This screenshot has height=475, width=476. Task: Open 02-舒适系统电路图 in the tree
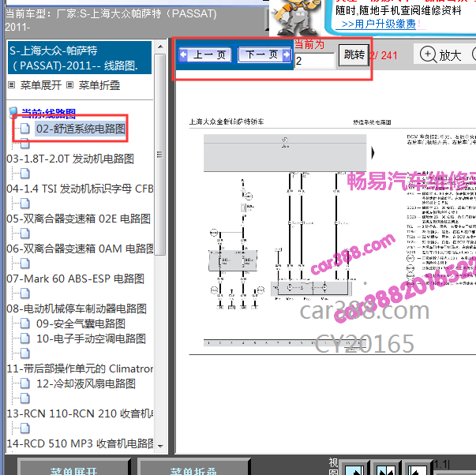[x=81, y=129]
